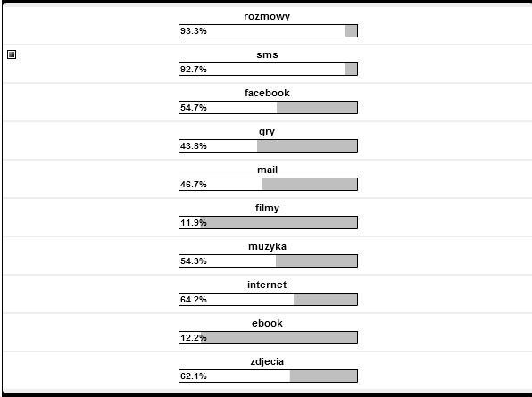
Task: Click the muzyka label
Action: coord(267,246)
